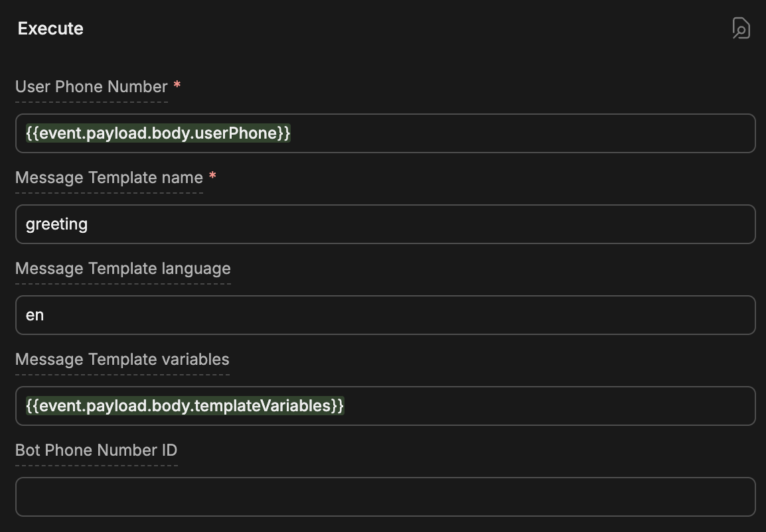This screenshot has width=766, height=532.
Task: Click the greeting input field border
Action: 385,206
